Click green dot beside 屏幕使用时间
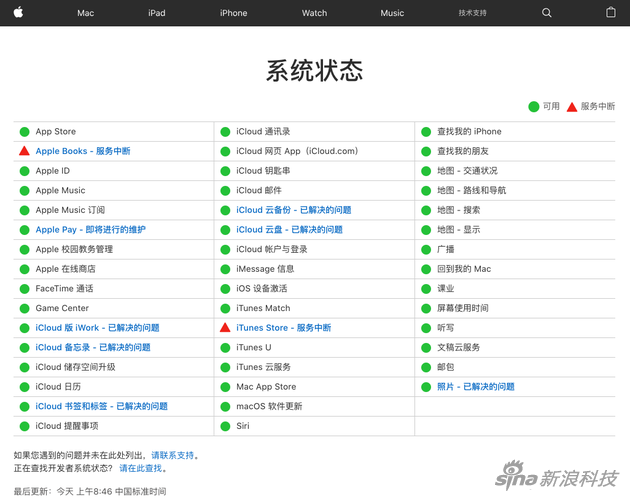The image size is (630, 500). (426, 309)
